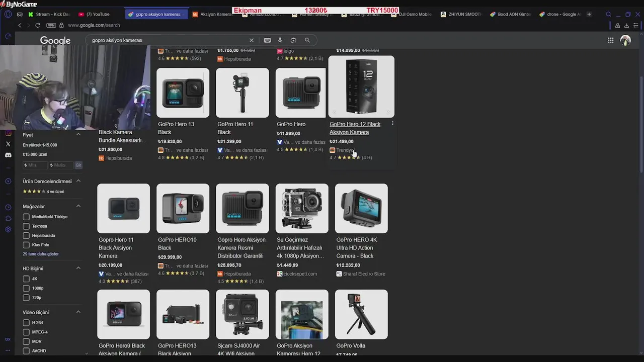Open sidebar player icon

(8, 181)
